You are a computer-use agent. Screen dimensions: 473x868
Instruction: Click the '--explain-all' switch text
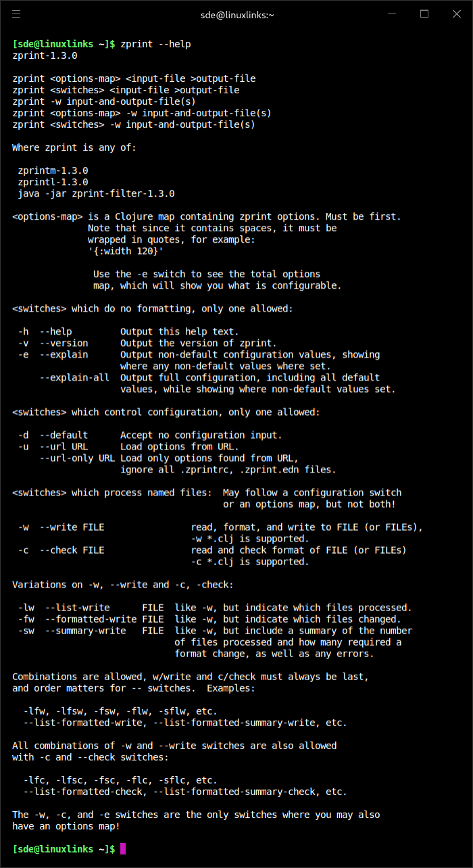[x=74, y=377]
